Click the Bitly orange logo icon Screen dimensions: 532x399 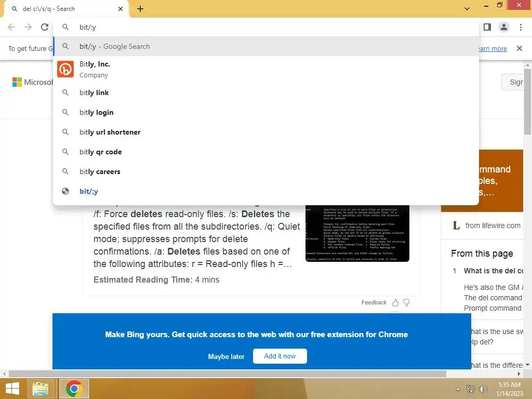[x=65, y=69]
